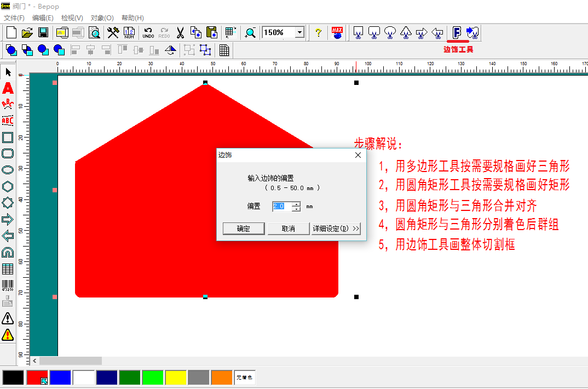Screen dimensions: 588x389
Task: Click the ungroup icon with blue squares
Action: pos(205,50)
